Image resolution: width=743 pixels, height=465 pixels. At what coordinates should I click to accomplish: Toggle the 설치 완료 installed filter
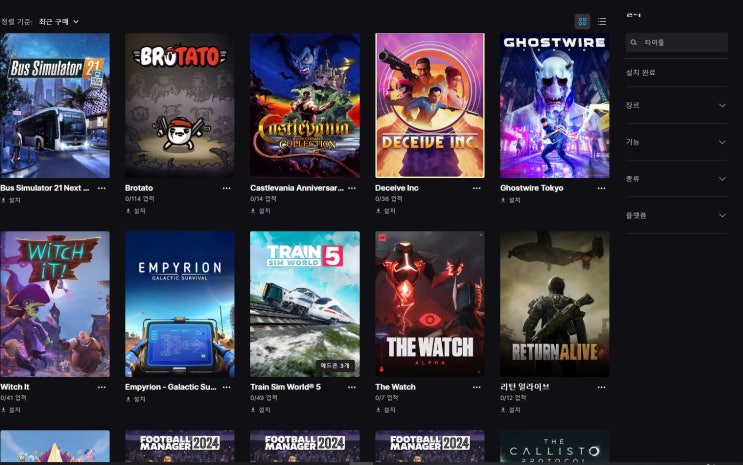click(641, 73)
